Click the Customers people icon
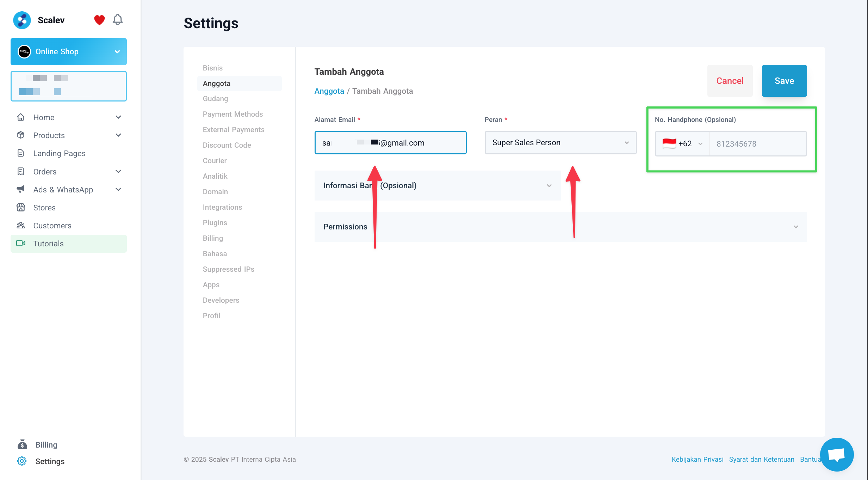 click(21, 225)
